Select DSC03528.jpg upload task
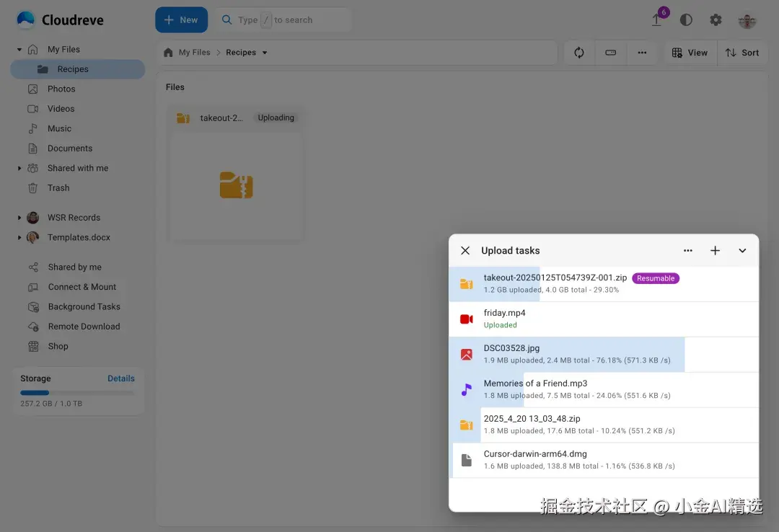Screen dimensions: 779x532 [x=604, y=355]
